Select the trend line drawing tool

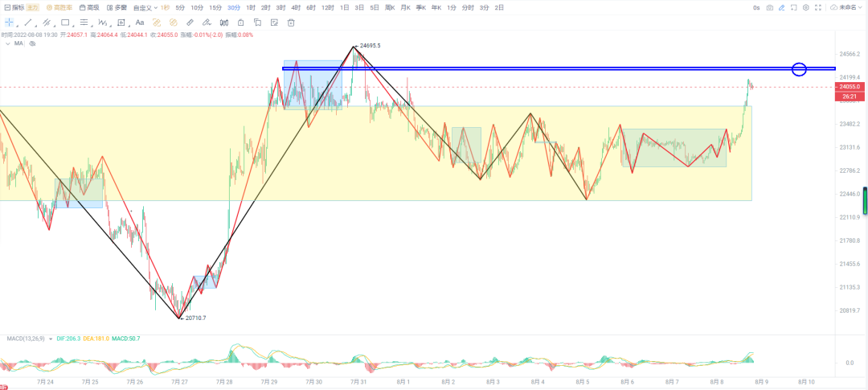tap(27, 23)
